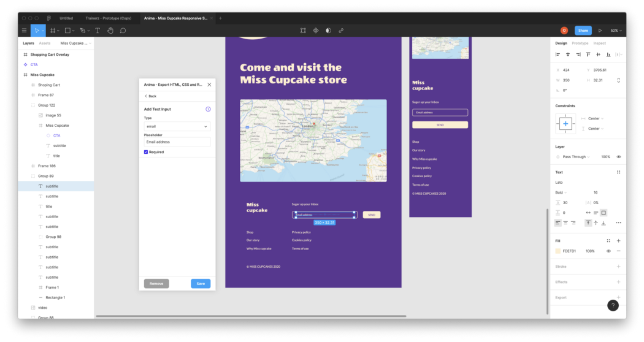
Task: Expand the Effects section plus
Action: (x=618, y=282)
